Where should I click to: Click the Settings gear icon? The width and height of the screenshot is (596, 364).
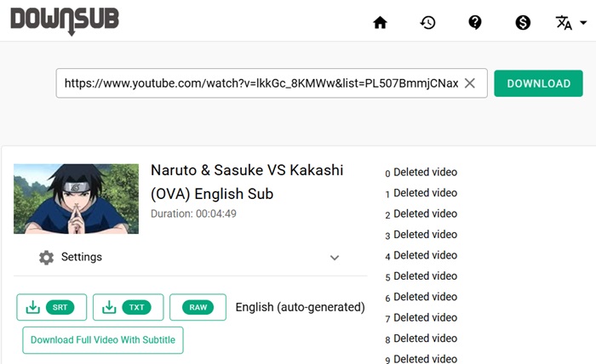coord(46,258)
